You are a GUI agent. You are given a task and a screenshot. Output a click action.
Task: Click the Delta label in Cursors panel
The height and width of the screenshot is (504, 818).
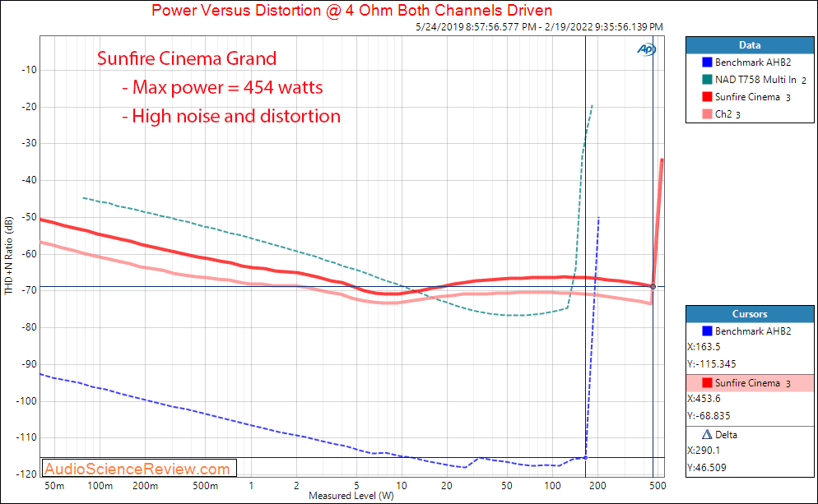point(726,435)
